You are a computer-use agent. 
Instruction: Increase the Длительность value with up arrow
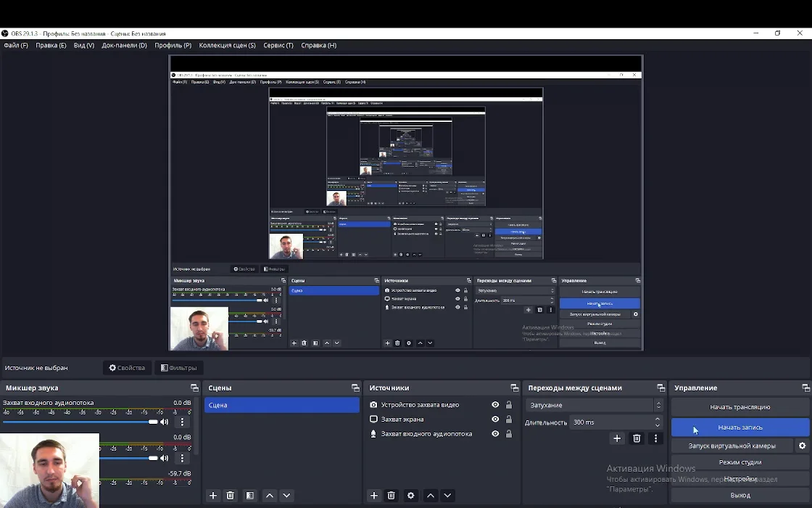pos(658,419)
